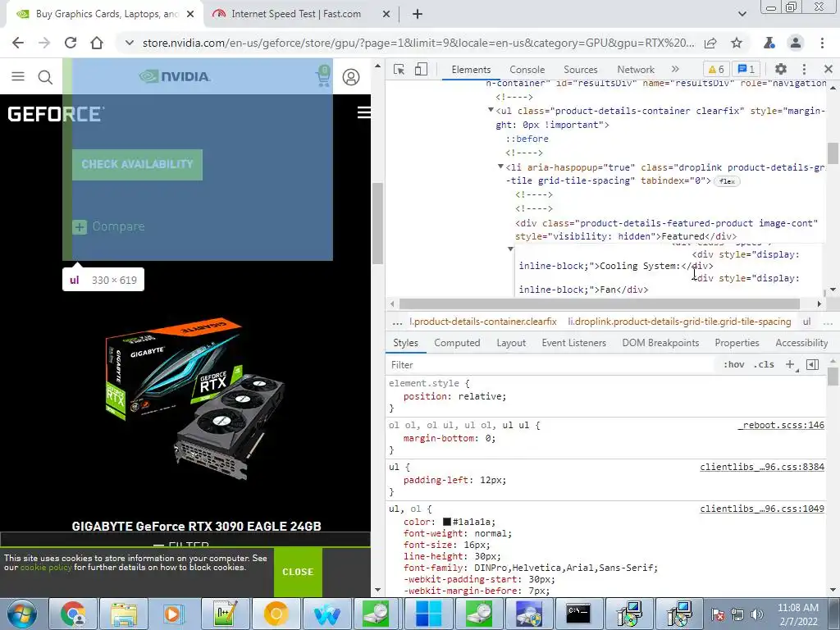Toggle the device toolbar icon
The width and height of the screenshot is (840, 630).
[421, 69]
